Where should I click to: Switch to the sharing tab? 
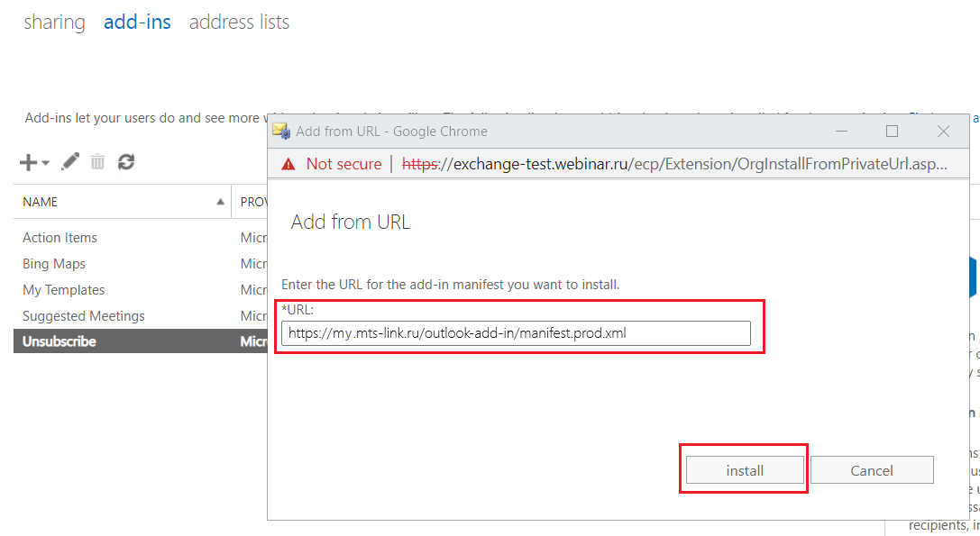tap(54, 22)
